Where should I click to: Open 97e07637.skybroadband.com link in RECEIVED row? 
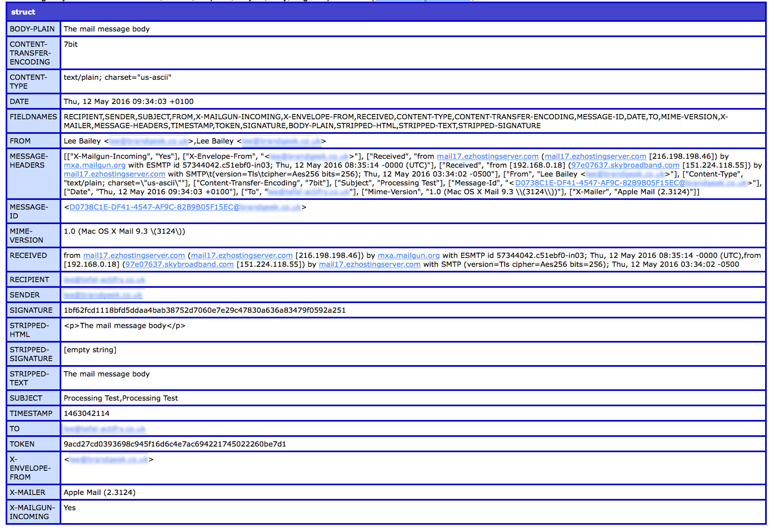pos(179,264)
